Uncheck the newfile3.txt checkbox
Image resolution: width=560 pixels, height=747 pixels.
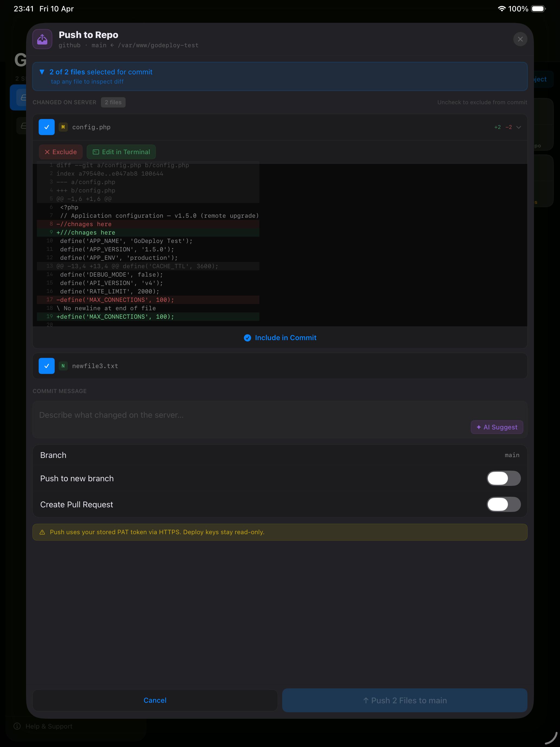pos(47,366)
